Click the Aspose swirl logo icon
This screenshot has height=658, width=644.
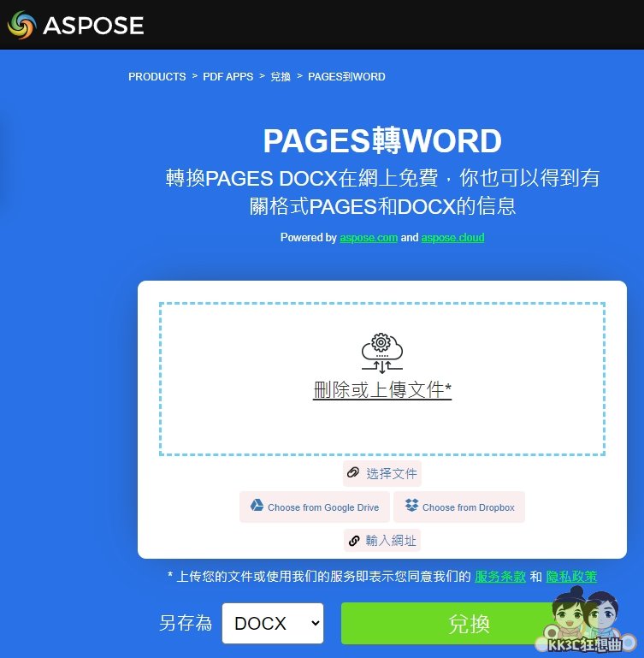coord(21,25)
